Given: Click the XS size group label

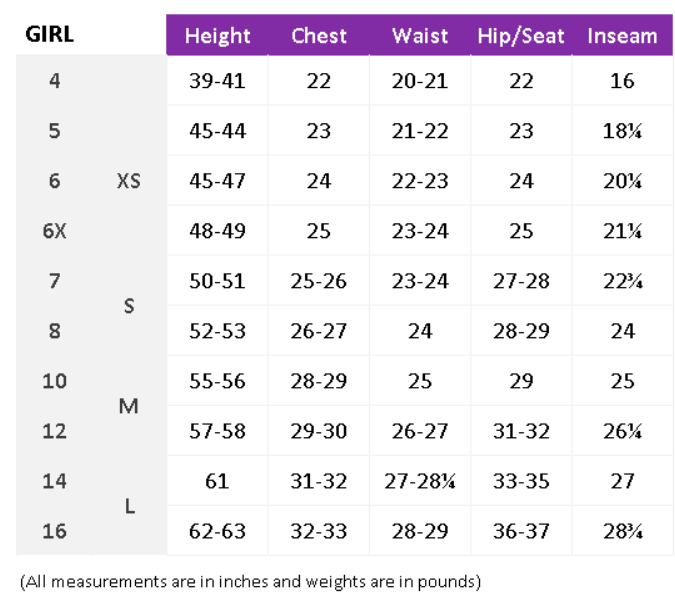Looking at the screenshot, I should 128,181.
